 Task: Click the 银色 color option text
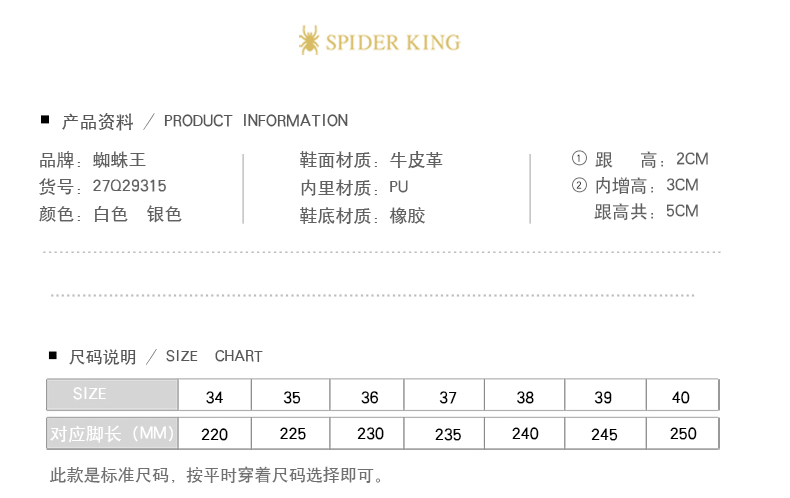[164, 214]
